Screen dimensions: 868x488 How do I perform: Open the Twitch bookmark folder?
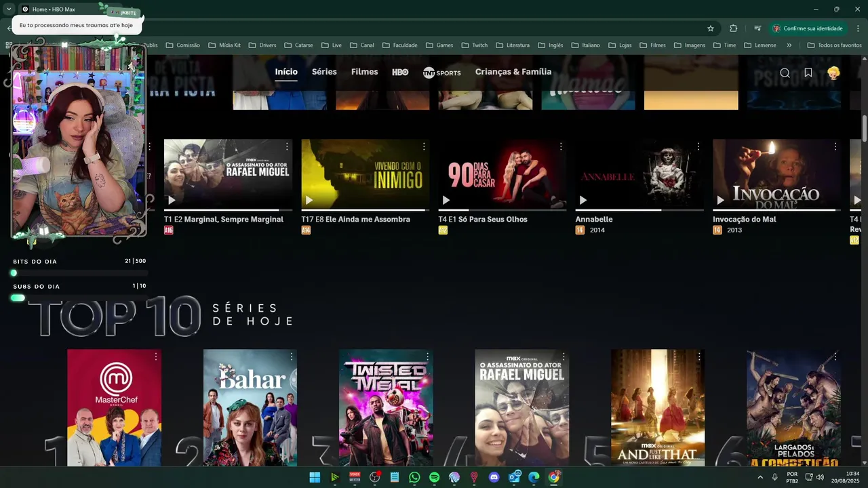(475, 45)
